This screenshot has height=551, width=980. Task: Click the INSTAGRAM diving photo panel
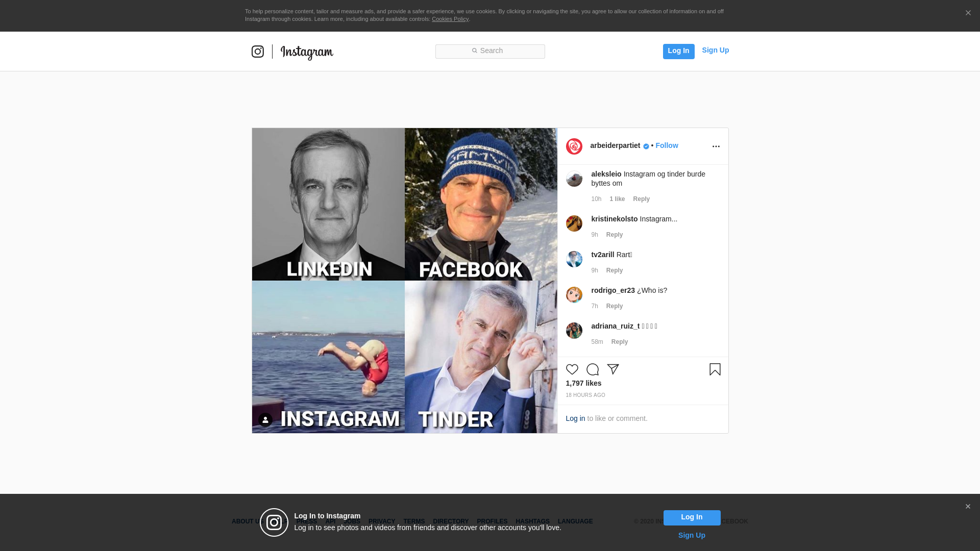[x=328, y=357]
